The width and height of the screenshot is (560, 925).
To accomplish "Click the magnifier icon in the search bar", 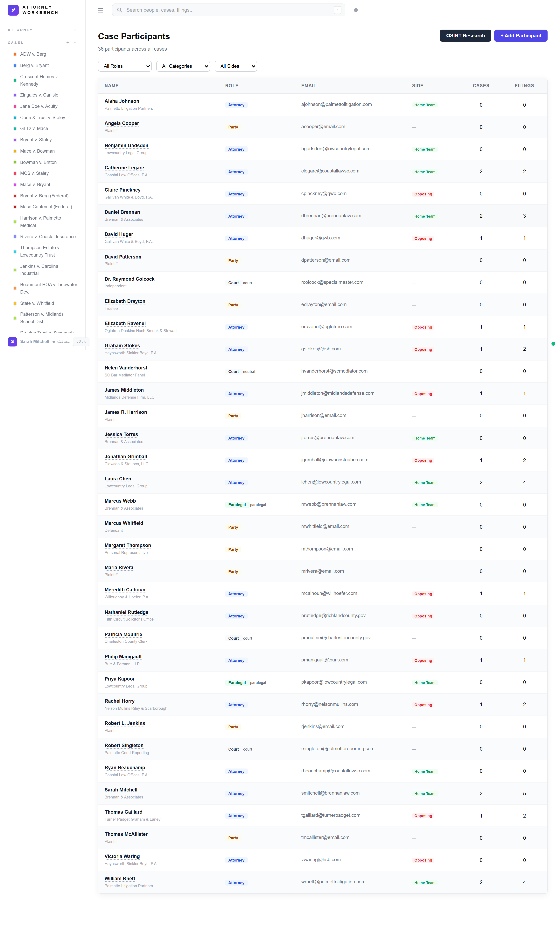I will click(120, 10).
